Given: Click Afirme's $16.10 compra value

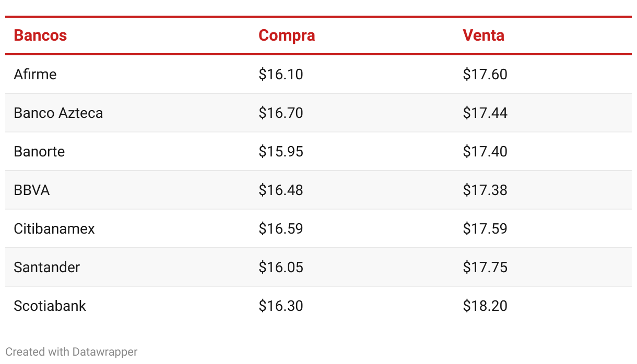Looking at the screenshot, I should tap(281, 74).
